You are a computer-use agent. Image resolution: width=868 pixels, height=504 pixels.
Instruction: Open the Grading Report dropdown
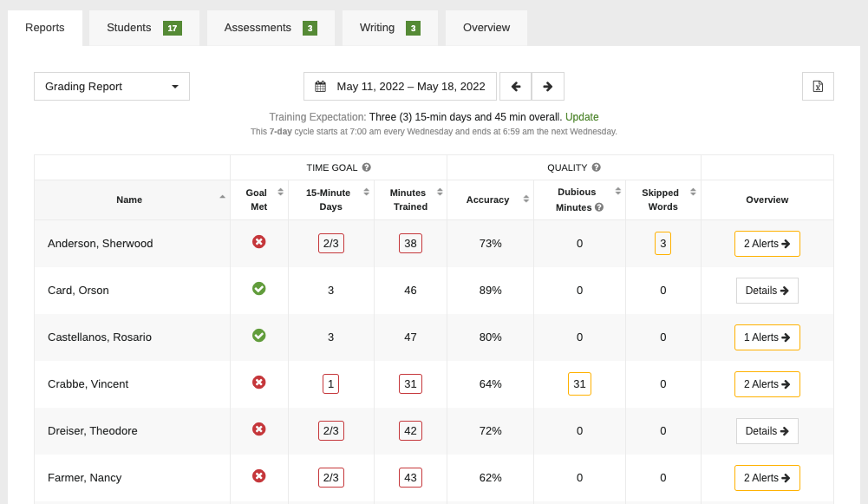click(111, 86)
